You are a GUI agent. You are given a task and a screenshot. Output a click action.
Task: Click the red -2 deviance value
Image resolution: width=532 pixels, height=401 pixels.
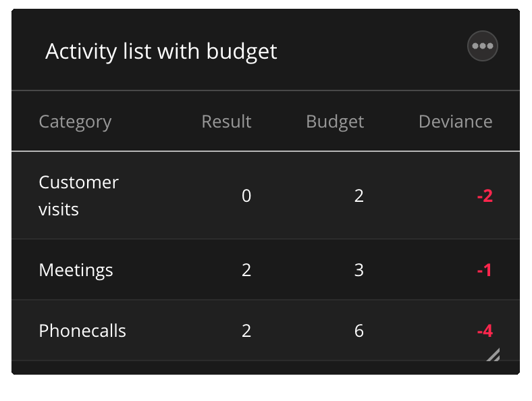(x=485, y=196)
